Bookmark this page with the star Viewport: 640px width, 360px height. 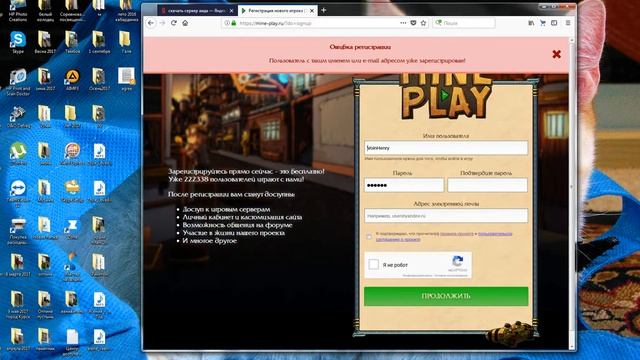tap(423, 23)
